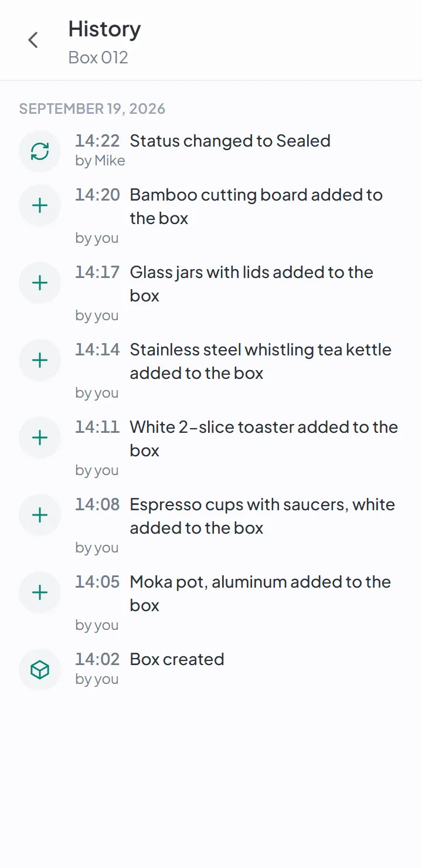Click the plus icon beside tea kettle entry

40,360
